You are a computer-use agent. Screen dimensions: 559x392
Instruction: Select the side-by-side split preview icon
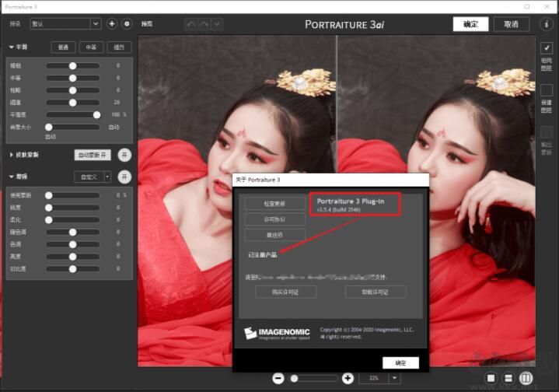[x=526, y=379]
